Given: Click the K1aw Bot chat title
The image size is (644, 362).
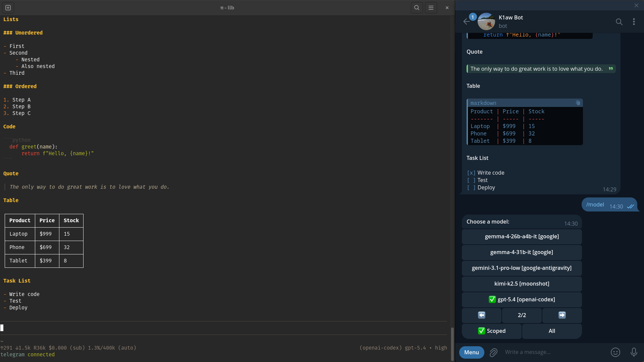Looking at the screenshot, I should point(511,17).
